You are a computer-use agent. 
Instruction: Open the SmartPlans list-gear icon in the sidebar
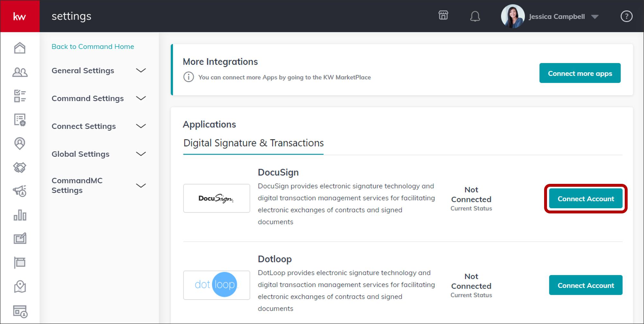tap(20, 120)
